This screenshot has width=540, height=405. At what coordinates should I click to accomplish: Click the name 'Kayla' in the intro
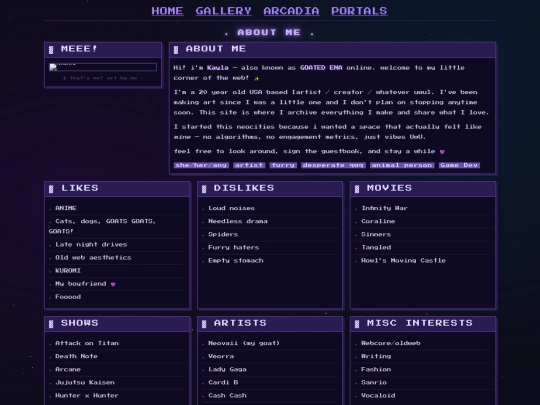tap(218, 68)
